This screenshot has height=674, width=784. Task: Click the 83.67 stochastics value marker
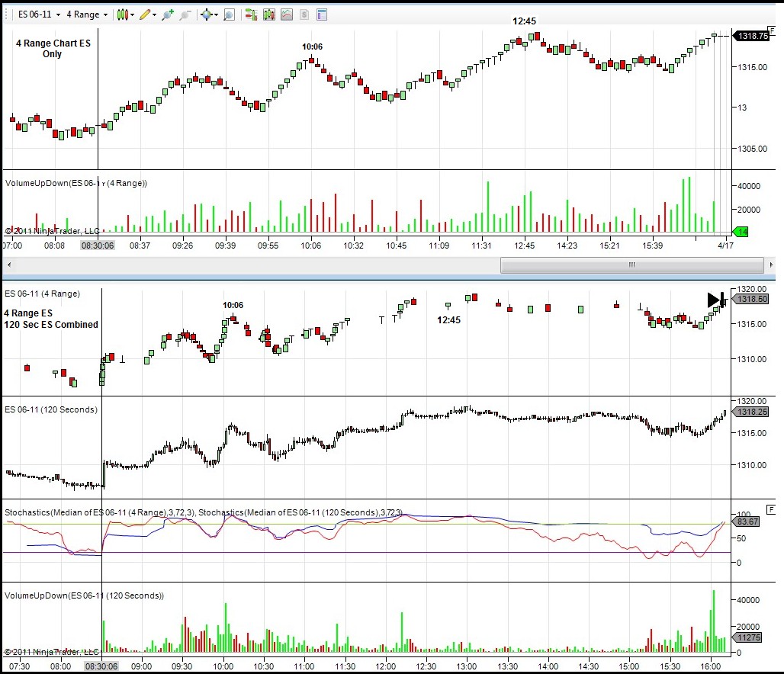(x=747, y=522)
